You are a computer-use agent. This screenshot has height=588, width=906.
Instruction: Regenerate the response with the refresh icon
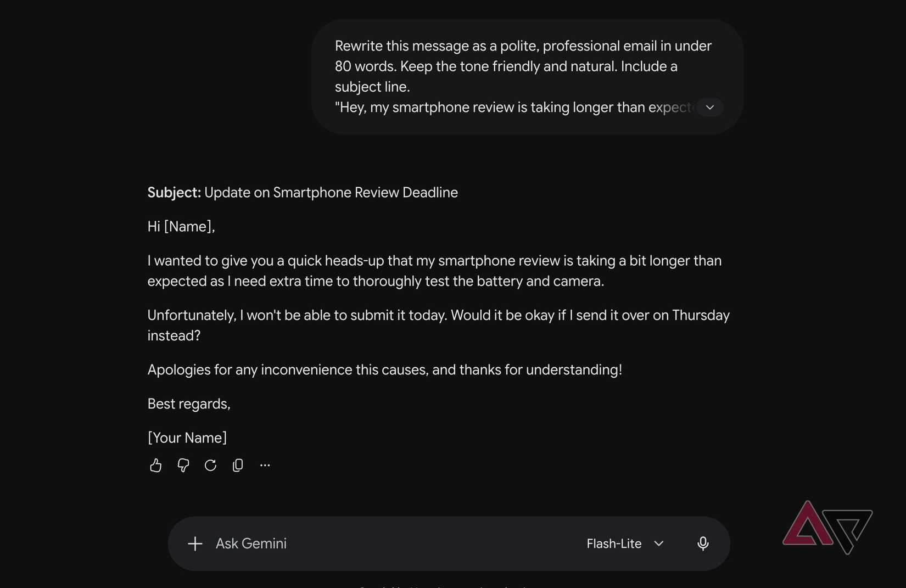pyautogui.click(x=210, y=466)
